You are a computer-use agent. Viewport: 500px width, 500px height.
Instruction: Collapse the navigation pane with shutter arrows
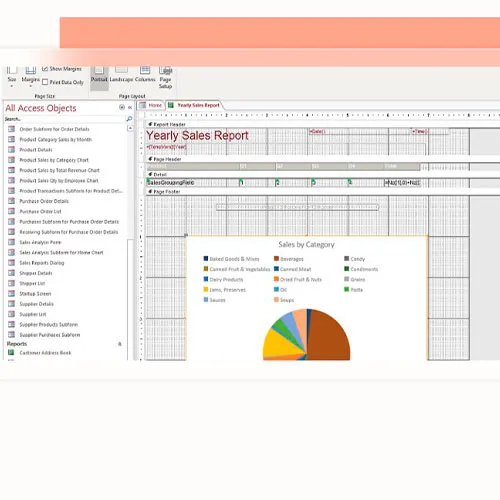[130, 107]
